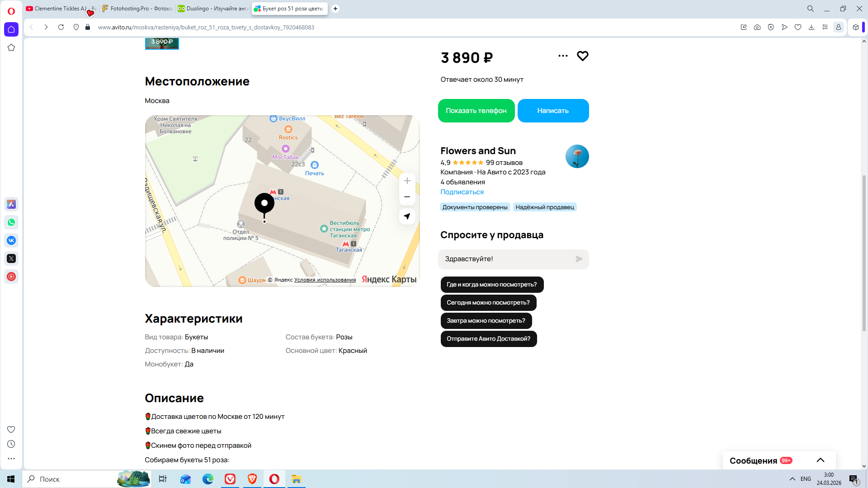Open three-dots more options menu near price
Image resolution: width=868 pixels, height=488 pixels.
pos(563,56)
